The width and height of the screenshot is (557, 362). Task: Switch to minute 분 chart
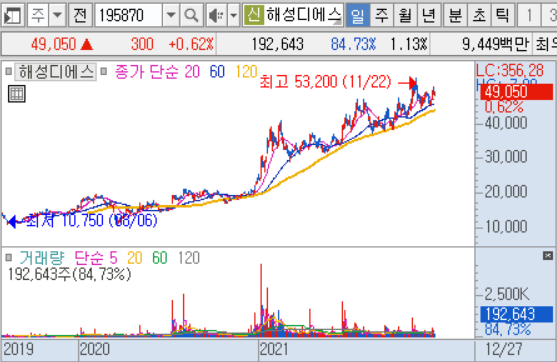[x=455, y=15]
